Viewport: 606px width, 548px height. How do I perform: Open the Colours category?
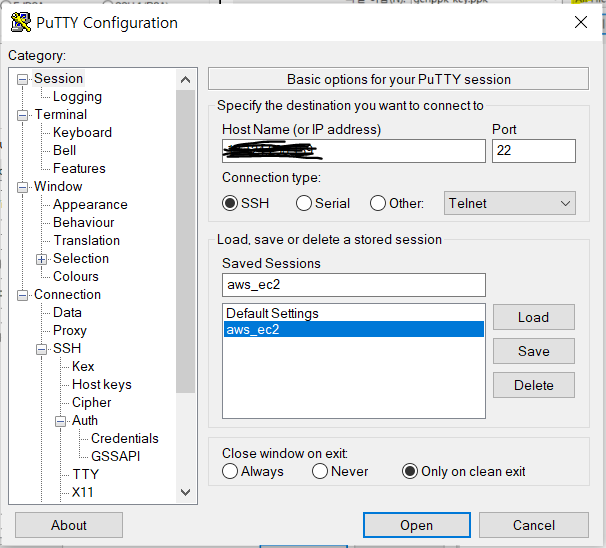76,276
